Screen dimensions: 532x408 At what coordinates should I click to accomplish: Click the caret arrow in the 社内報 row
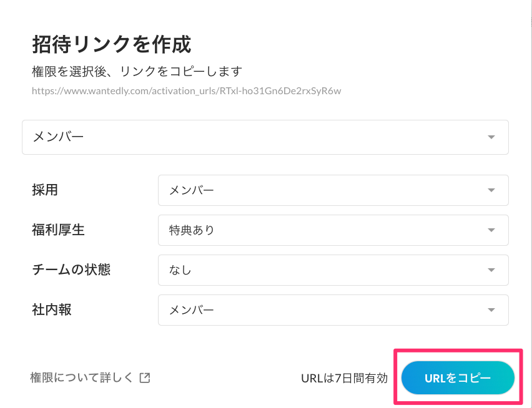tap(491, 310)
